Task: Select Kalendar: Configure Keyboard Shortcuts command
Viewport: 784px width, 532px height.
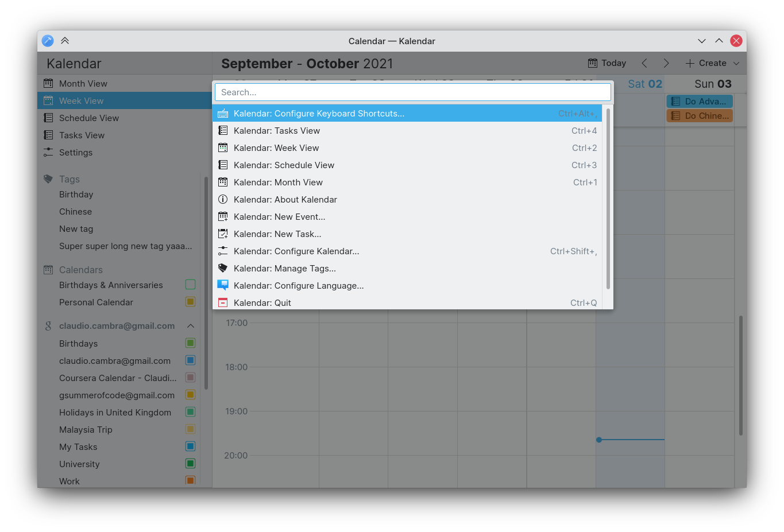Action: [x=407, y=114]
